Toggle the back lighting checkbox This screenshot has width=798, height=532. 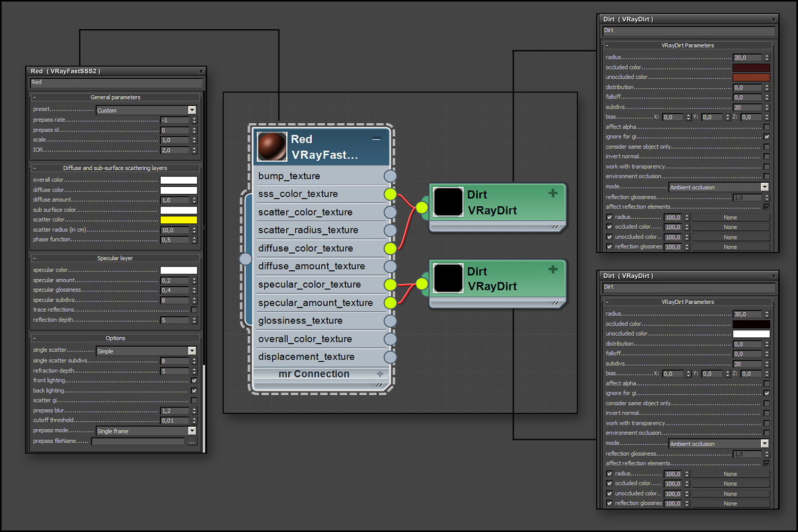click(194, 390)
